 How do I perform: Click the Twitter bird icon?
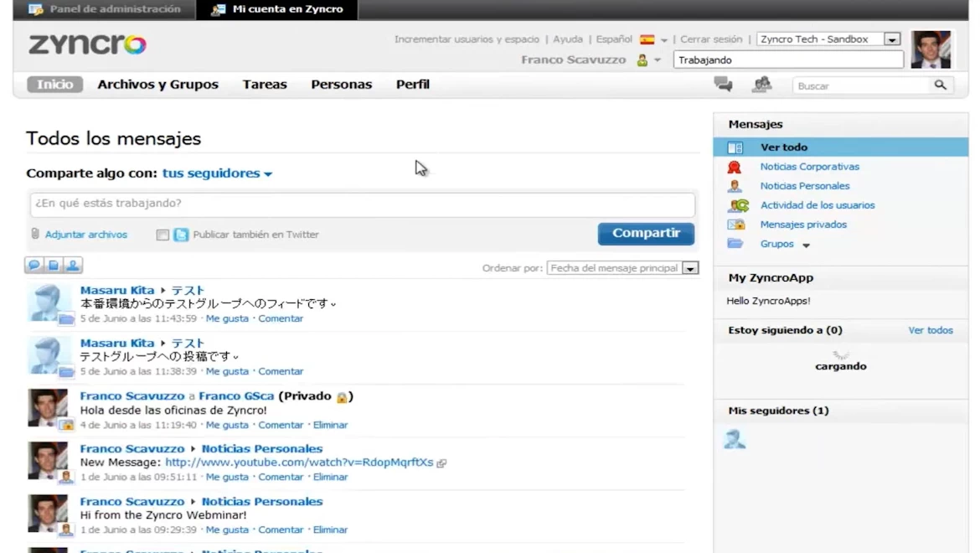[x=181, y=235]
